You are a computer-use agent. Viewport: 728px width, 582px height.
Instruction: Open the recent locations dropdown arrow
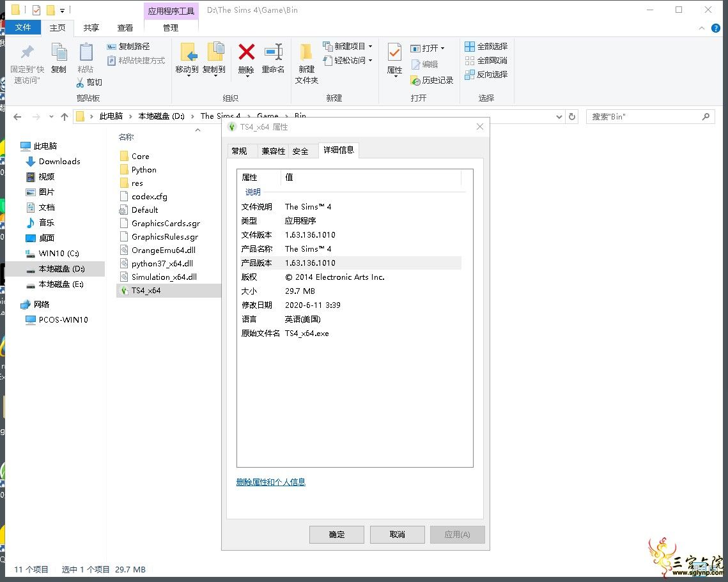click(x=51, y=117)
